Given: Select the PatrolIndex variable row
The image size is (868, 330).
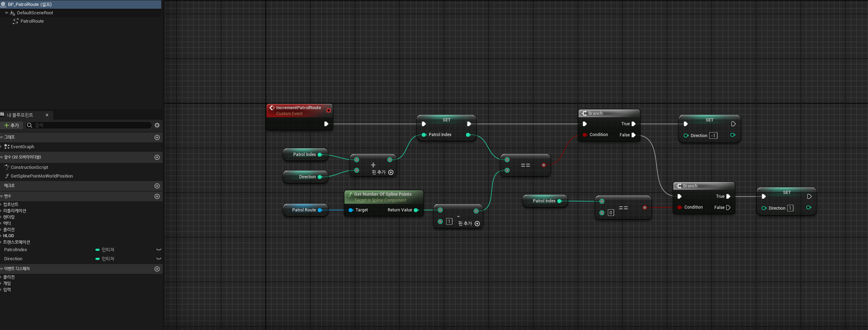Looking at the screenshot, I should (81, 250).
